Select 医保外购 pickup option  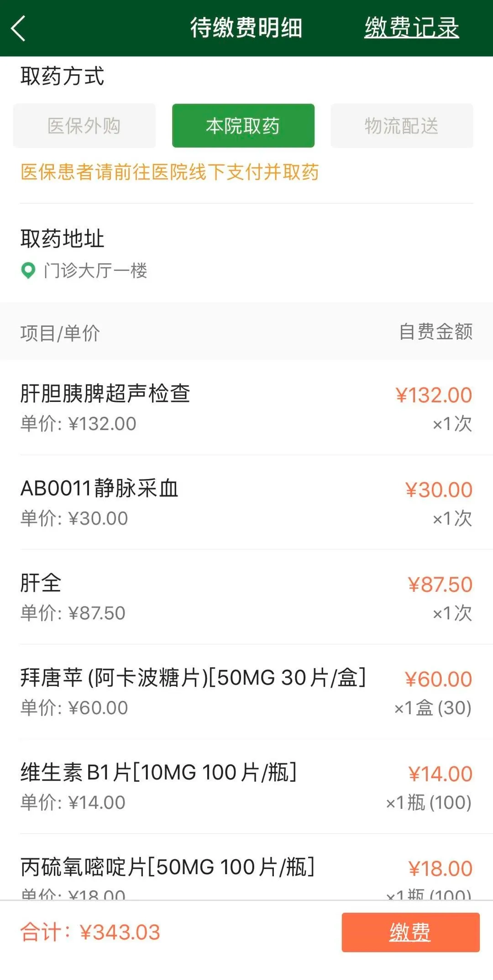pos(84,126)
